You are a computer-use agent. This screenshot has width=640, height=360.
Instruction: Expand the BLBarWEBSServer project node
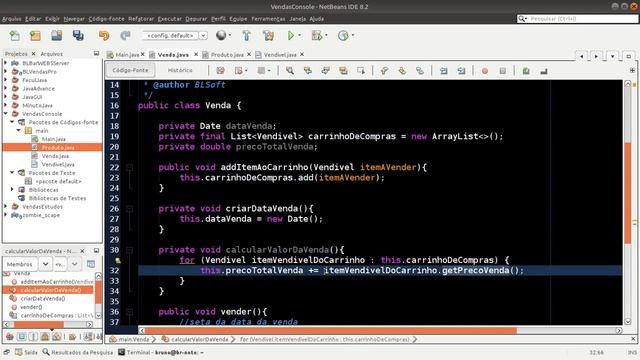tap(6, 63)
